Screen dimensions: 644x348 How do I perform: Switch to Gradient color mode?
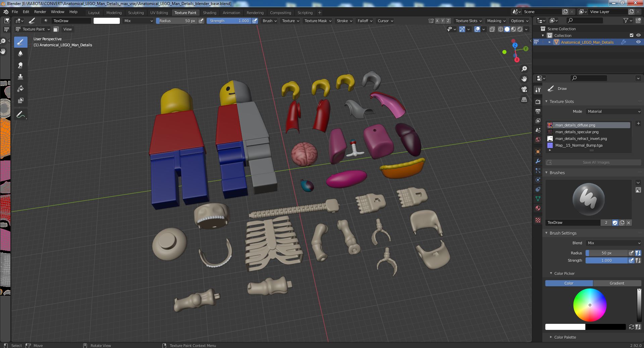point(617,283)
